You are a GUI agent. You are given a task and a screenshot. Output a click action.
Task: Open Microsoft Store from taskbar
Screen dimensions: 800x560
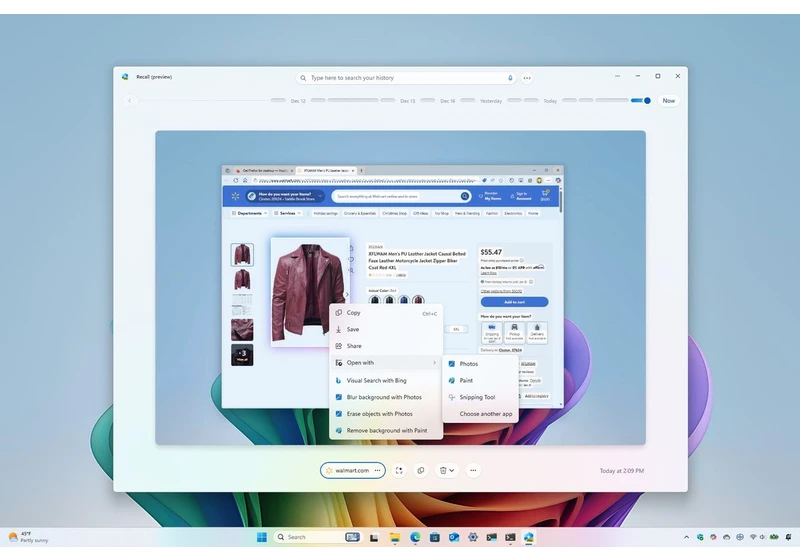tap(434, 537)
